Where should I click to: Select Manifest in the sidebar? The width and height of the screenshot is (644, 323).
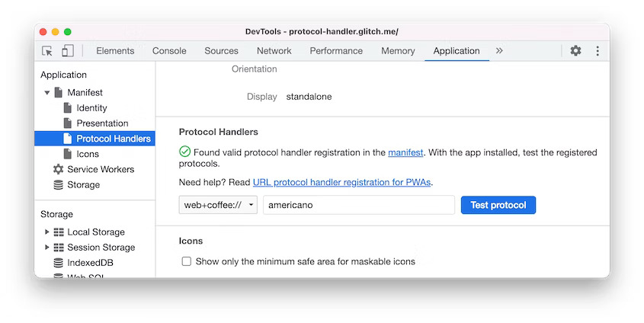tap(85, 92)
